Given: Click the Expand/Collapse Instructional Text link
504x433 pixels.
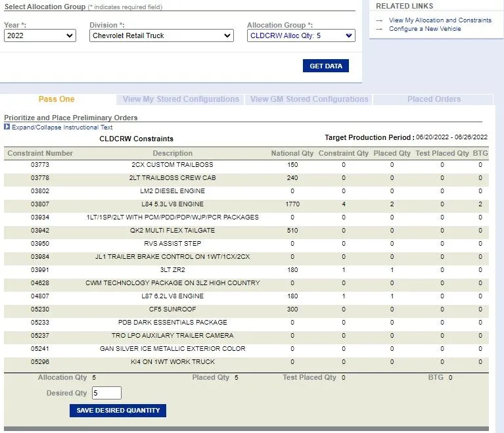Looking at the screenshot, I should [62, 127].
